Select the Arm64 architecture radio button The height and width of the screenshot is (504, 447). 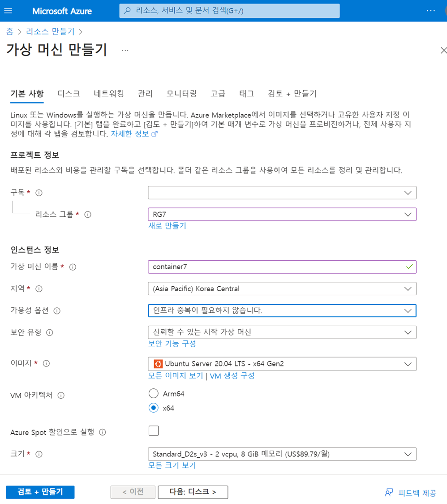click(154, 393)
